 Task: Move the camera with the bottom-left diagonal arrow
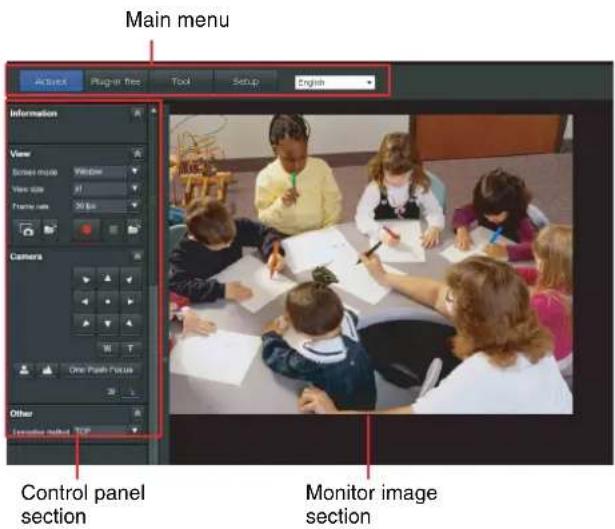point(84,324)
